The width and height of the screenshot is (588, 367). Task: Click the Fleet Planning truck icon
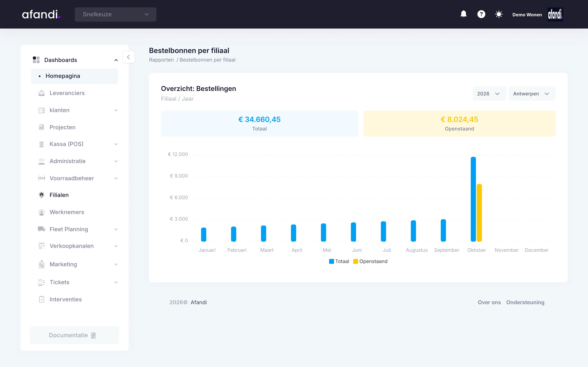point(42,229)
